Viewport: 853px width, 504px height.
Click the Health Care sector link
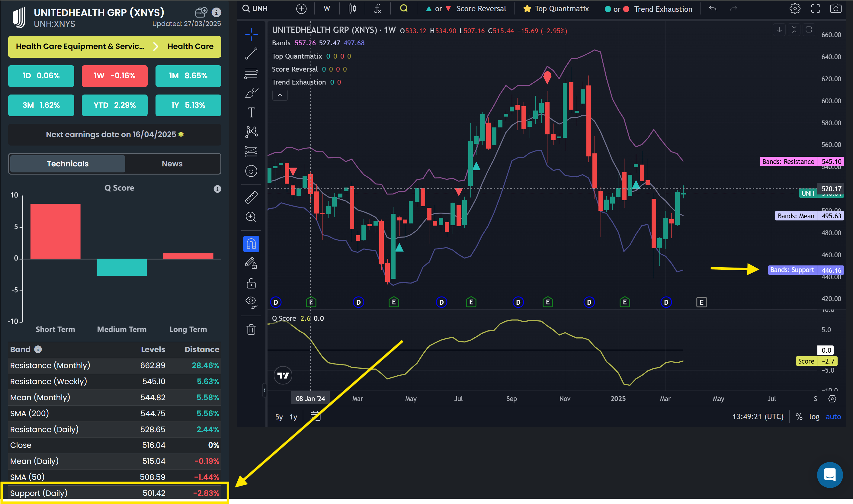(191, 47)
